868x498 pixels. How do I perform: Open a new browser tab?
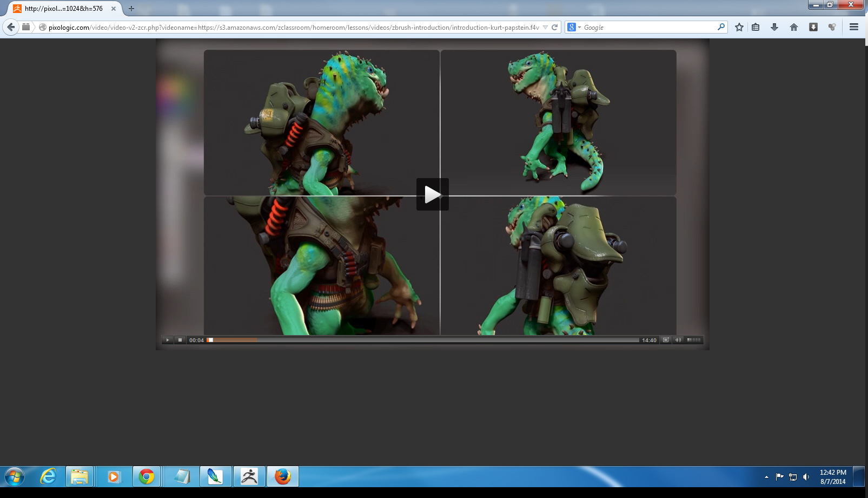[x=131, y=9]
